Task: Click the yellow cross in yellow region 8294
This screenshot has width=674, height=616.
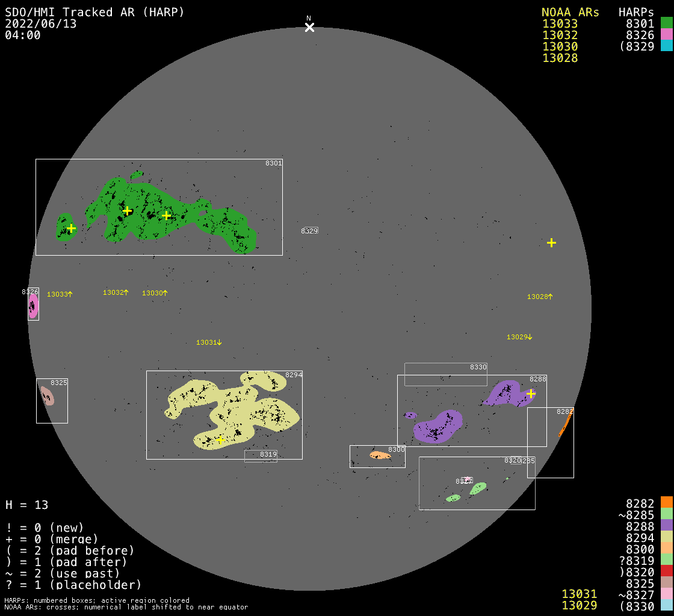Action: point(220,440)
